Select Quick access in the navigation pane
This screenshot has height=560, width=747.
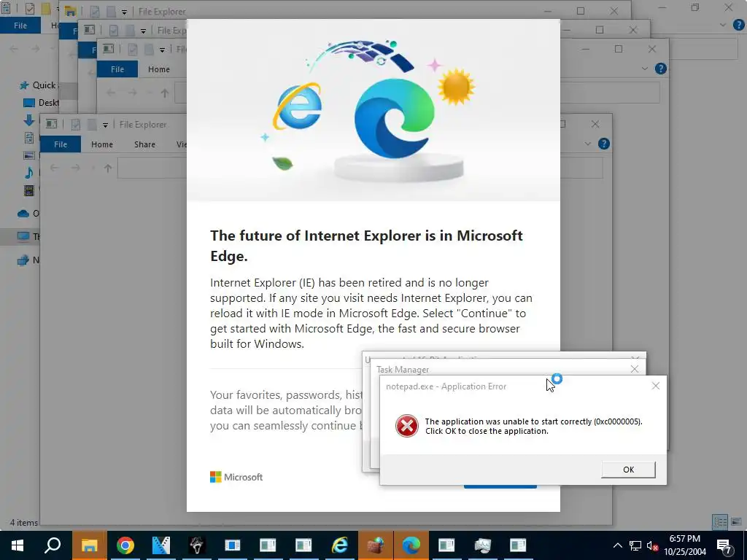click(x=39, y=85)
